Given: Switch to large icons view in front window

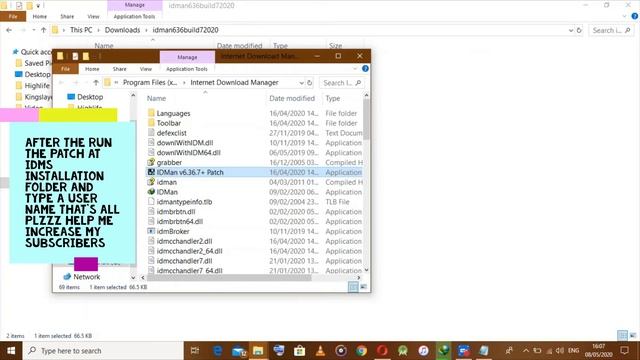Looking at the screenshot, I should pos(363,287).
